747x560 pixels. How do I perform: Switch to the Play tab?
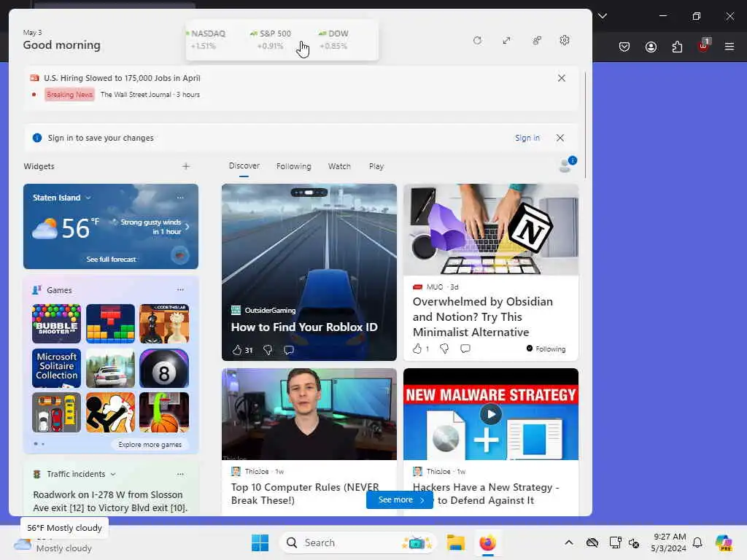376,166
